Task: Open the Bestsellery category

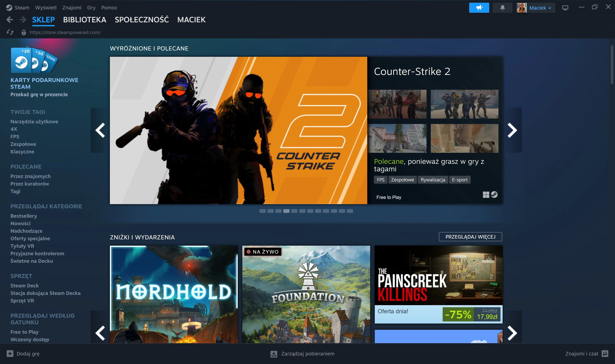Action: (24, 216)
